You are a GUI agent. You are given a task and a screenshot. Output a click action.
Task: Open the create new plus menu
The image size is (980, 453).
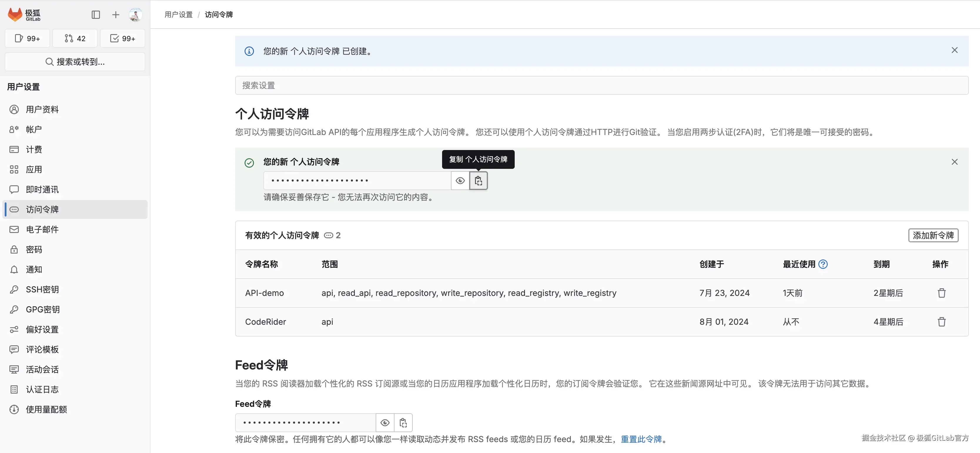[x=115, y=15]
